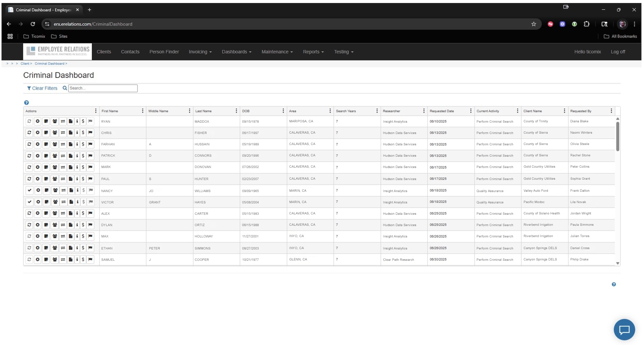Open the sticky note for Patrick Connors

click(46, 156)
